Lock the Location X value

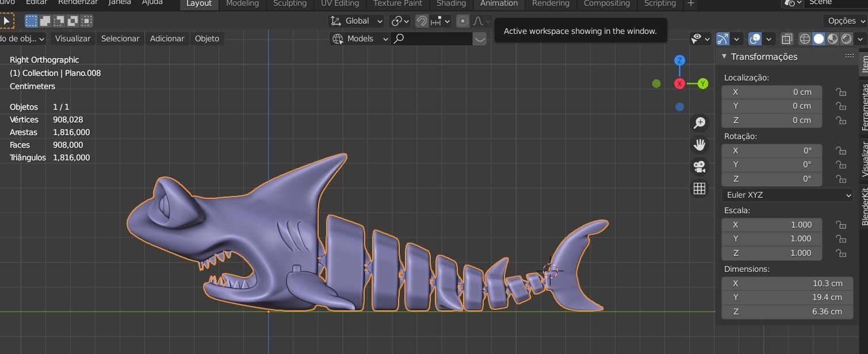click(841, 92)
